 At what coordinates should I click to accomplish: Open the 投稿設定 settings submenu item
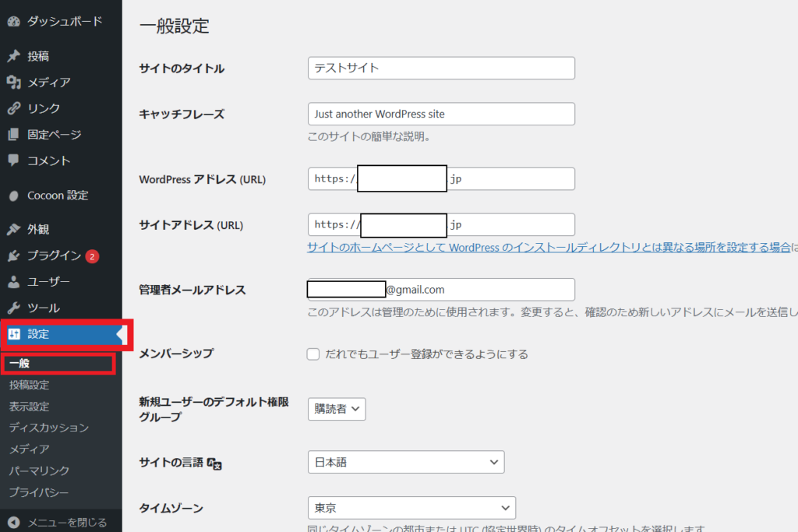pyautogui.click(x=30, y=385)
